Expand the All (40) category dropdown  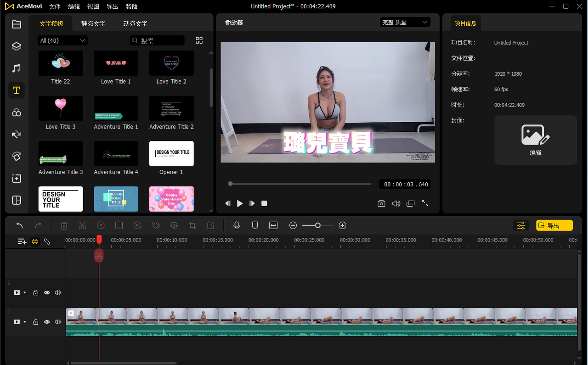[62, 40]
